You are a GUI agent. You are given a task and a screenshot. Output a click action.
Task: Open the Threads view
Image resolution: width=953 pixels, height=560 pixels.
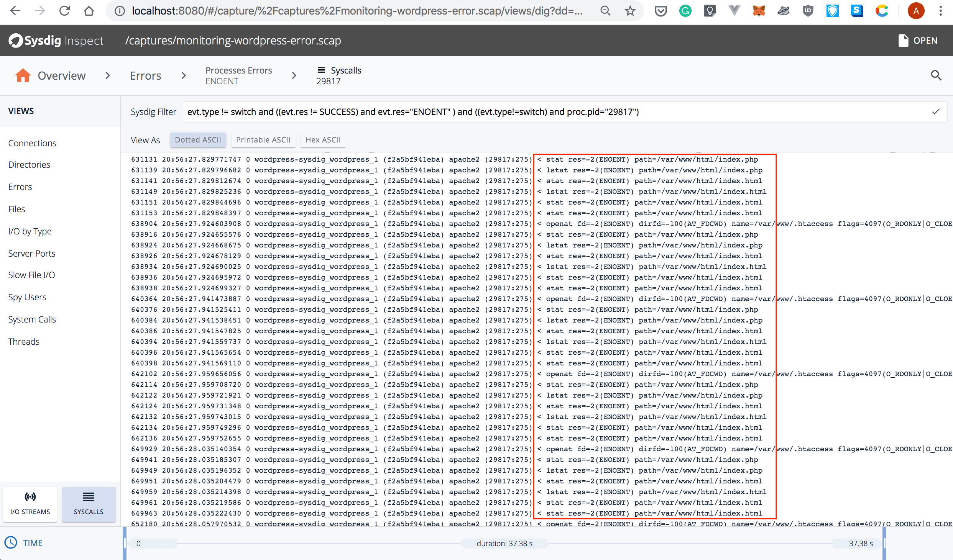(24, 342)
